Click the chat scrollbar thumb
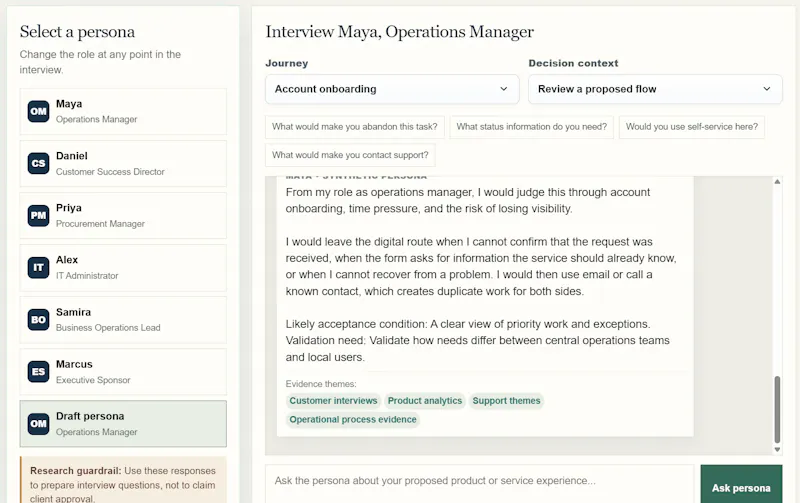 pos(777,410)
